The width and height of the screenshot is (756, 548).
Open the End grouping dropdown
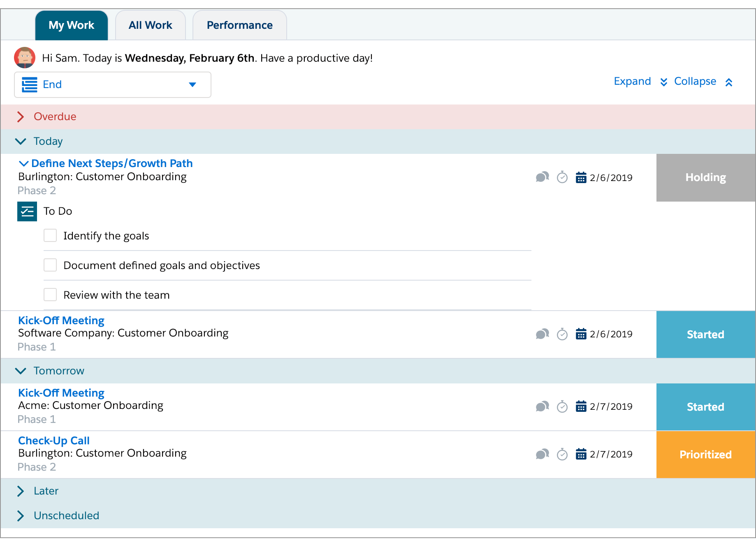coord(113,85)
